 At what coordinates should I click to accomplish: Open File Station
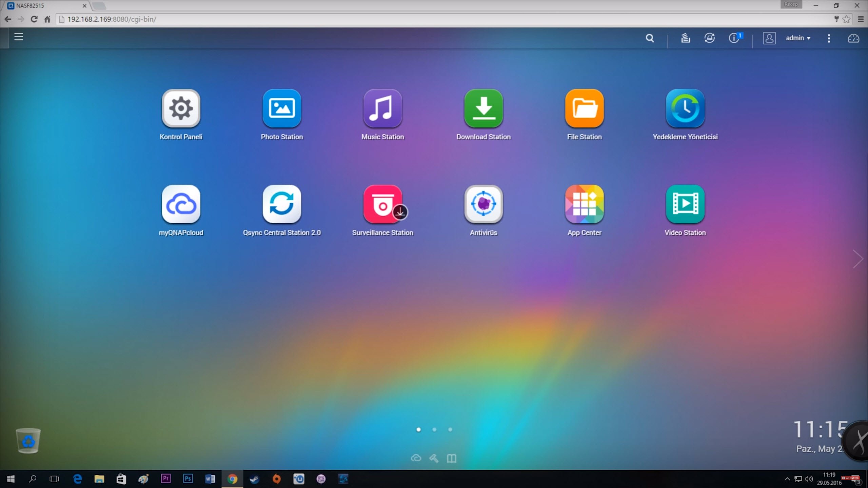[584, 108]
